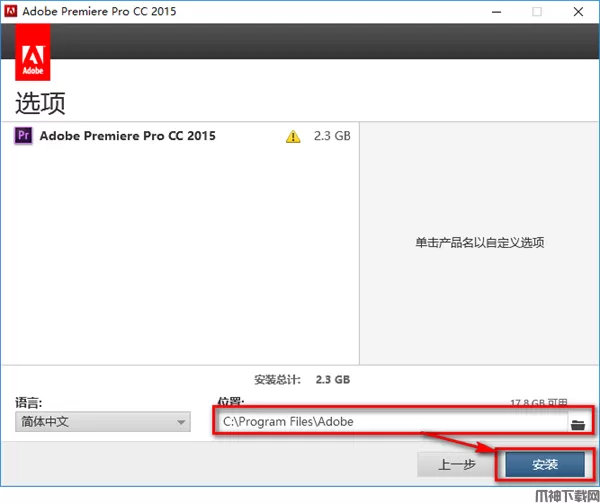Click the 安装总计 2.3 GB total
Image resolution: width=600 pixels, height=503 pixels.
click(x=302, y=379)
